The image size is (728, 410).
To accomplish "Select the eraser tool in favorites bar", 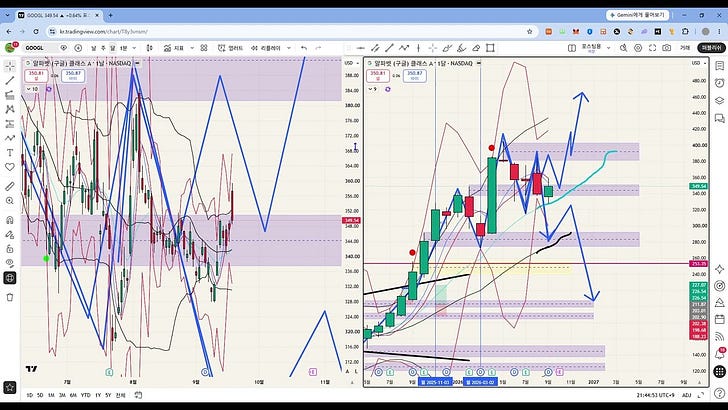I will tap(476, 48).
